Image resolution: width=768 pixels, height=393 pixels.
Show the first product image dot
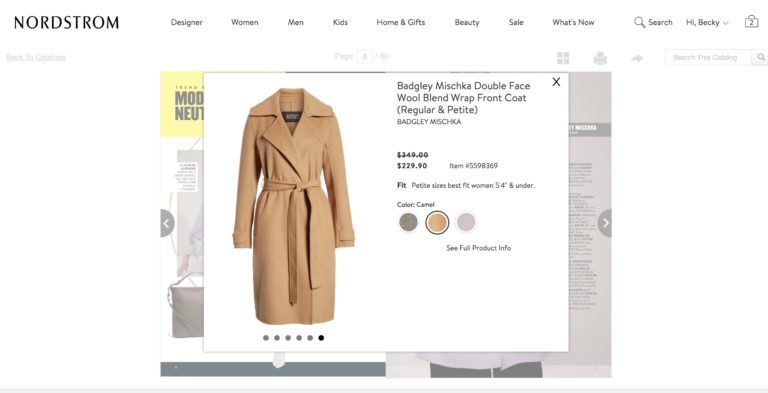click(265, 338)
